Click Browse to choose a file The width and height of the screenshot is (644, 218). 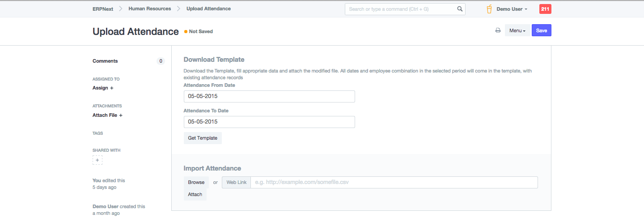coord(196,182)
